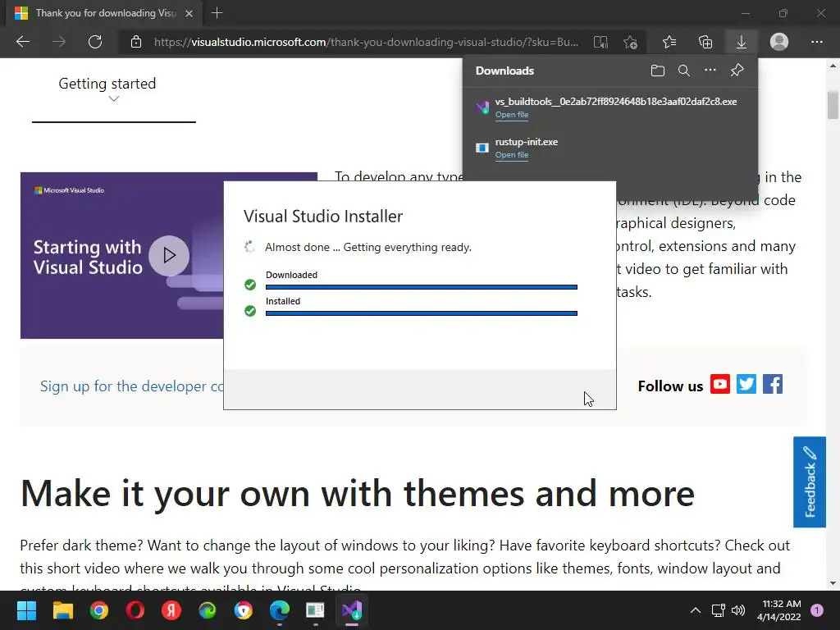Reload the page with the refresh icon
Screen dimensions: 840x630
coord(95,42)
